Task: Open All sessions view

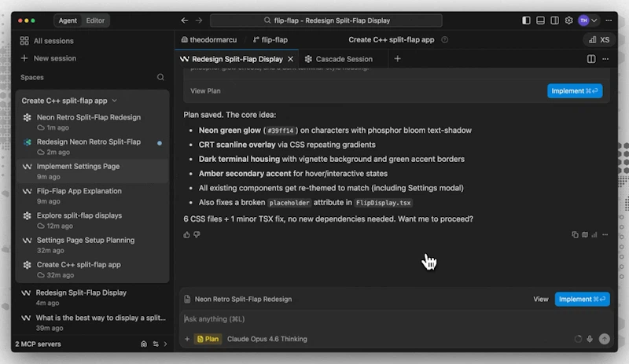Action: coord(47,41)
